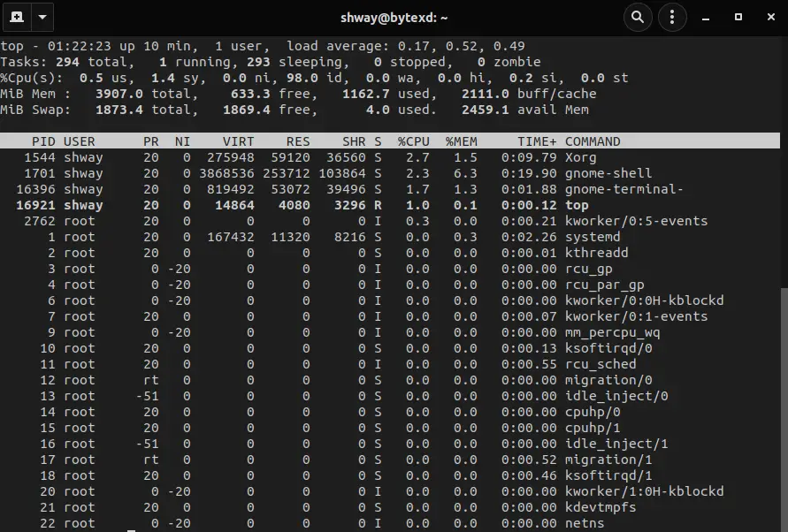Click the %MEM column header
788x532 pixels.
(462, 141)
